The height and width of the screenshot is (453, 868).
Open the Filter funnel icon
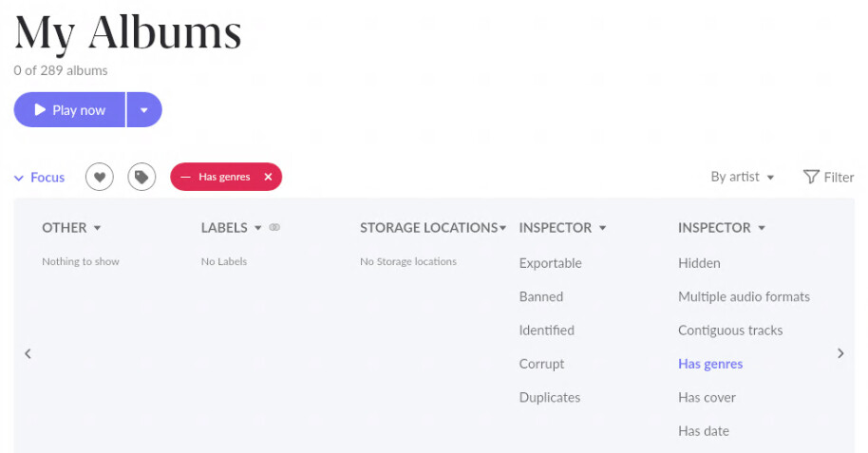click(811, 177)
